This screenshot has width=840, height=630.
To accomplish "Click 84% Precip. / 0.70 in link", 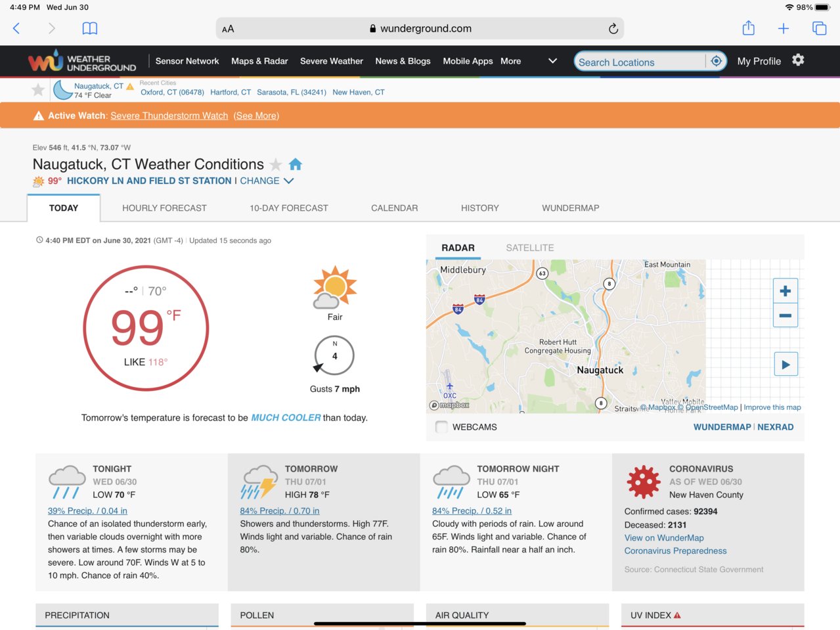I will (x=280, y=511).
